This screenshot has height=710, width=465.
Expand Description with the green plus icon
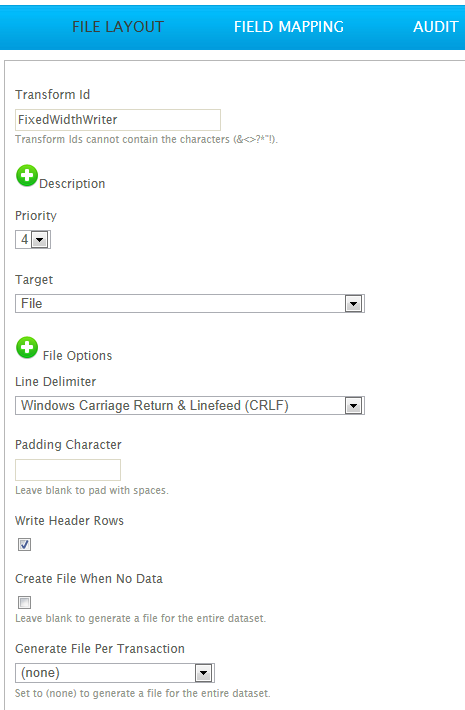(x=27, y=176)
